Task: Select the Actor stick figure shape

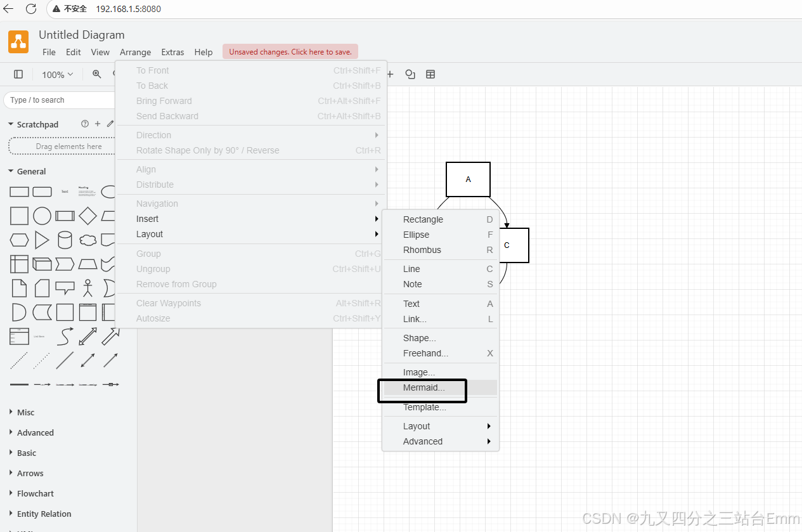Action: coord(87,288)
